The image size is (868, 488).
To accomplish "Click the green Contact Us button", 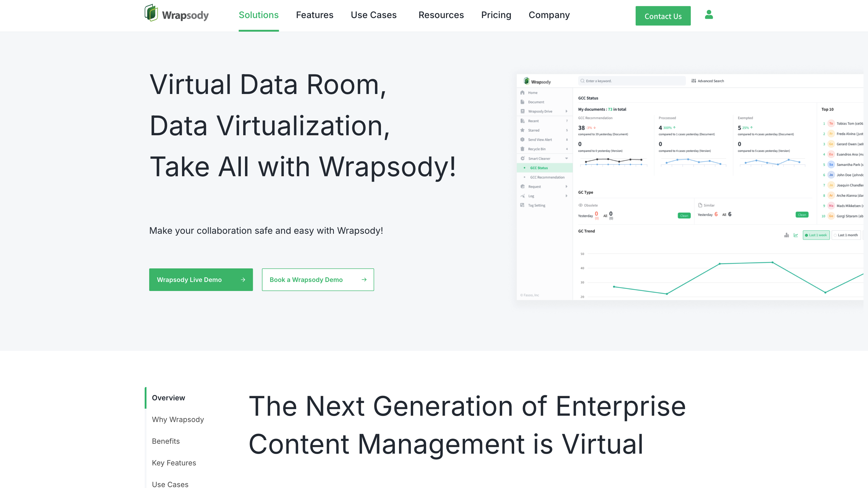I will click(x=663, y=16).
